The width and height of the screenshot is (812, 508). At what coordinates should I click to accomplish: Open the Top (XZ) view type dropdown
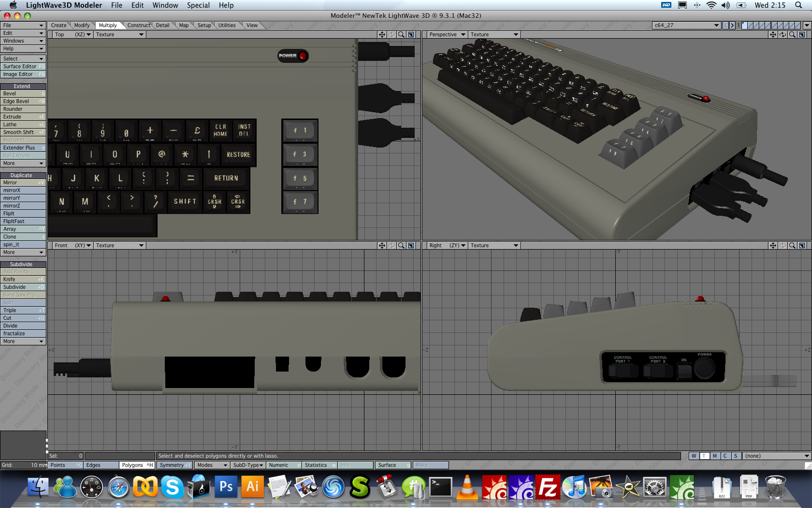pyautogui.click(x=72, y=35)
